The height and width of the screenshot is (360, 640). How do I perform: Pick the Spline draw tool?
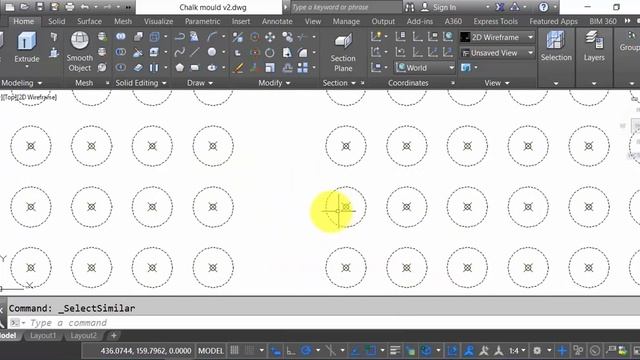point(180,52)
